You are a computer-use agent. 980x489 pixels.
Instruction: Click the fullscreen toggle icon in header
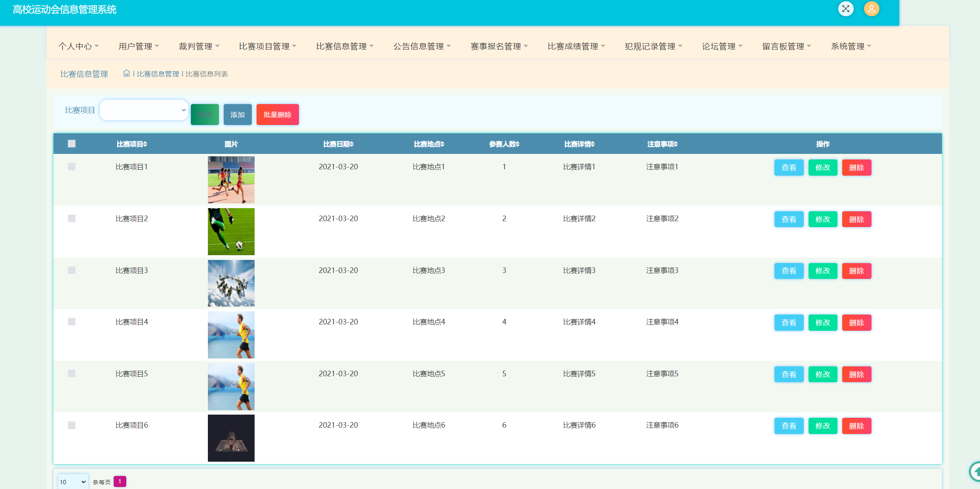coord(845,9)
